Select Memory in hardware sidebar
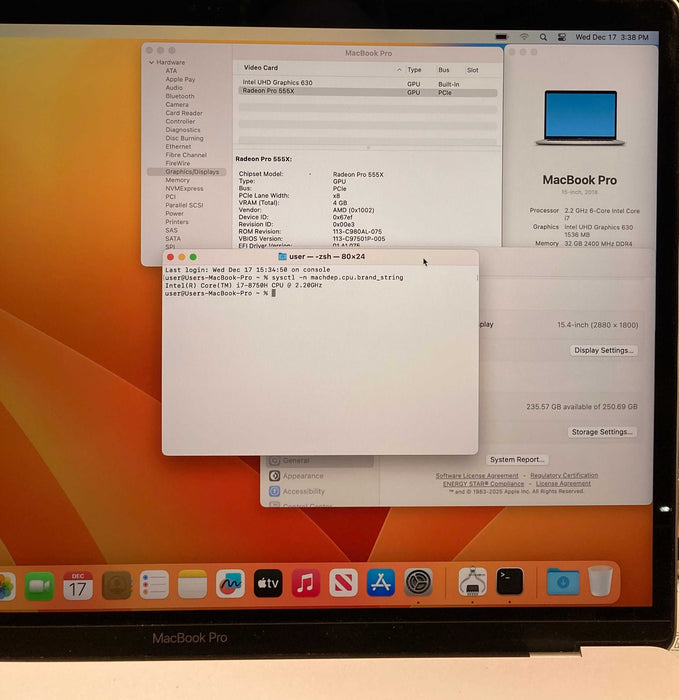 tap(178, 180)
